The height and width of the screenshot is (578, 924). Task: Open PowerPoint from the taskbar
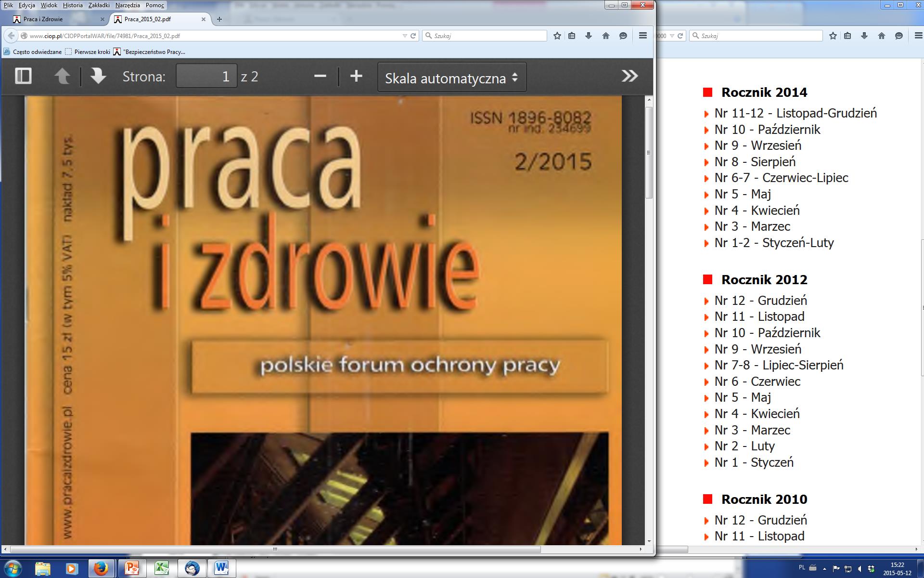click(131, 568)
